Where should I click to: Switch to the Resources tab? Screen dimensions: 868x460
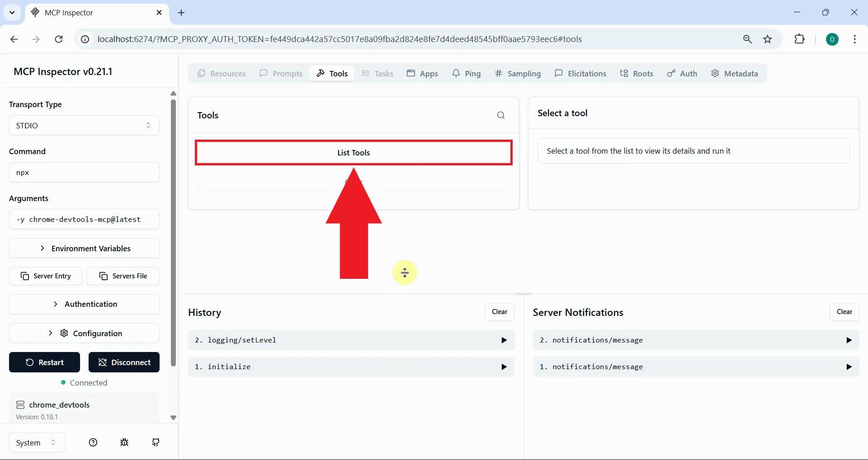tap(221, 73)
